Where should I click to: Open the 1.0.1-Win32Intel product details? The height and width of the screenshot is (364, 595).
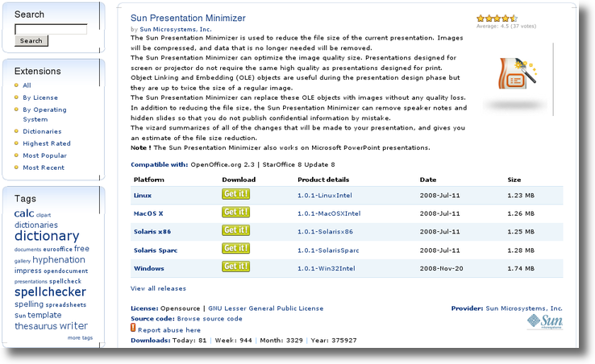(x=327, y=268)
